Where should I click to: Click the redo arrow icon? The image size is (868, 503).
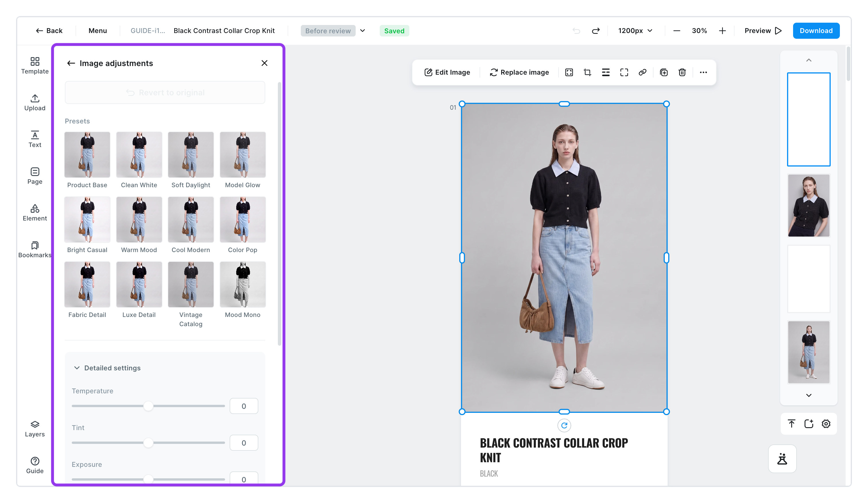coord(596,31)
